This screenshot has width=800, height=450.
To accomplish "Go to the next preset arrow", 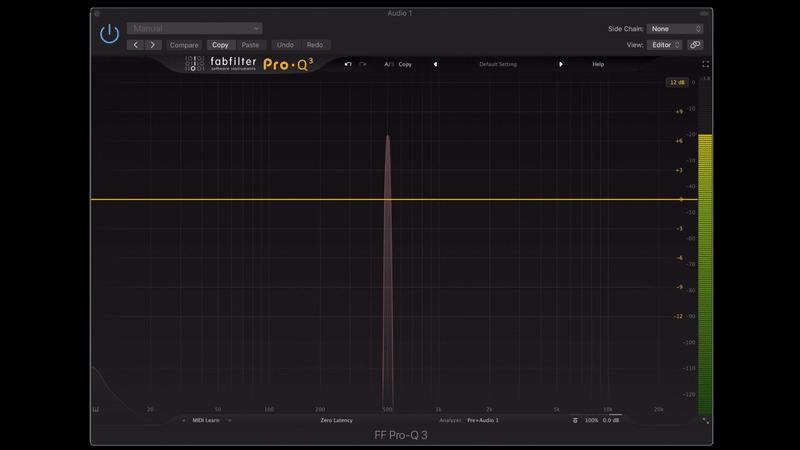I will tap(153, 45).
